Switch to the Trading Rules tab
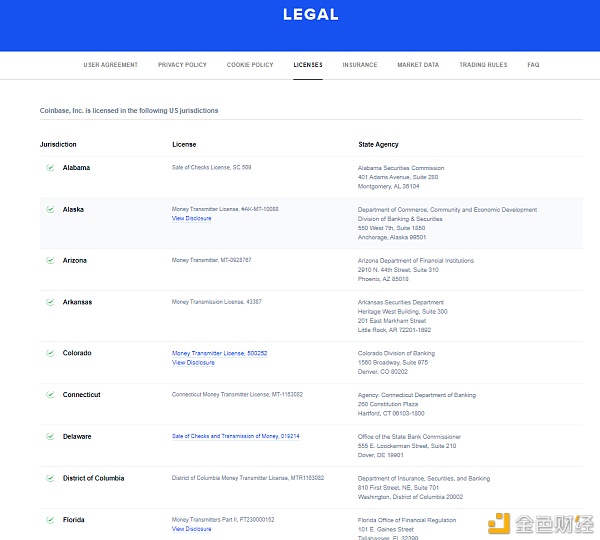This screenshot has height=540, width=600. 483,65
